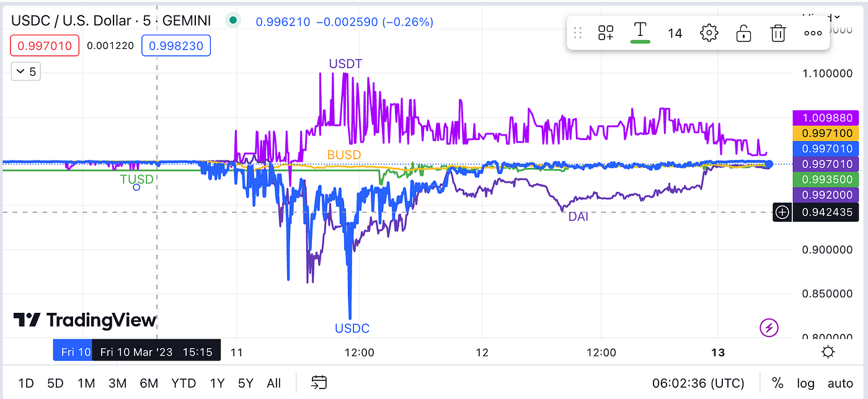Open the three-dots more options menu
The height and width of the screenshot is (399, 868).
[x=812, y=33]
